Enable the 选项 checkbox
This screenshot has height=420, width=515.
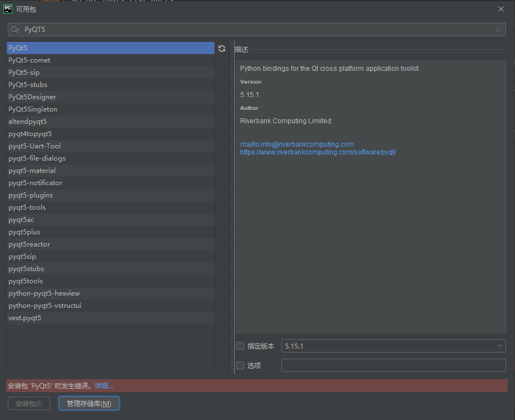point(240,365)
